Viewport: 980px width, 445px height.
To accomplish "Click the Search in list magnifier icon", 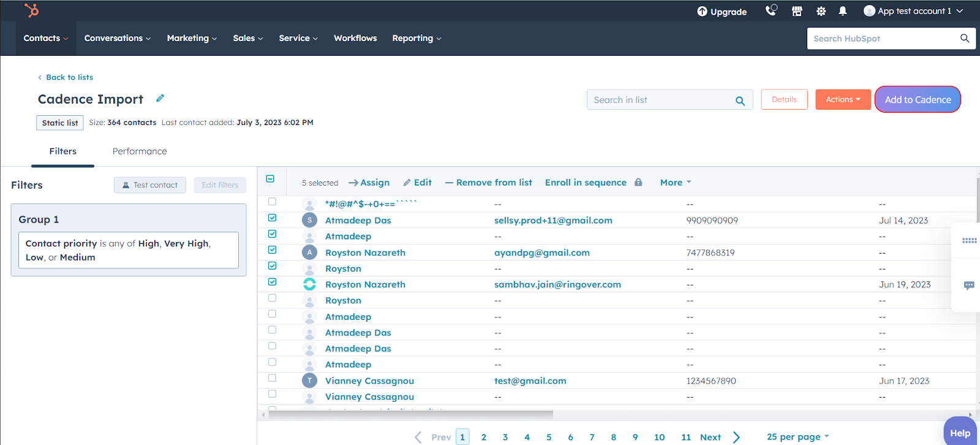I will coord(740,101).
